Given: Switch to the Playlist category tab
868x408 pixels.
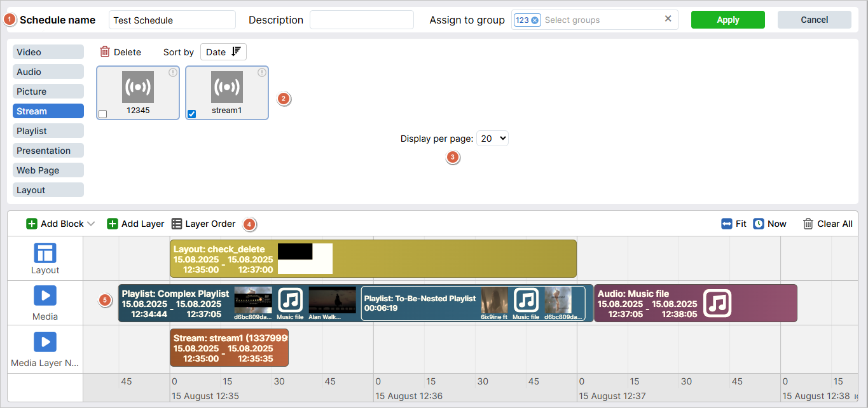Looking at the screenshot, I should (48, 131).
